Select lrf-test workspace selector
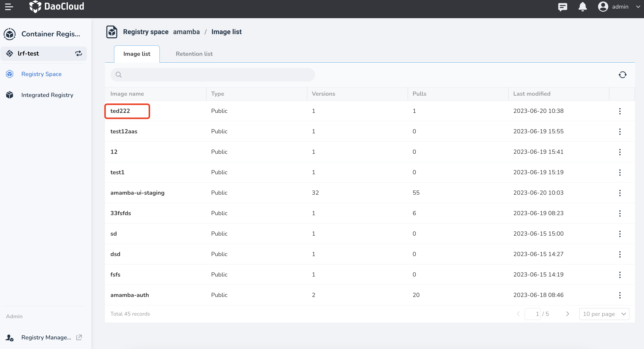Image resolution: width=644 pixels, height=349 pixels. [44, 53]
